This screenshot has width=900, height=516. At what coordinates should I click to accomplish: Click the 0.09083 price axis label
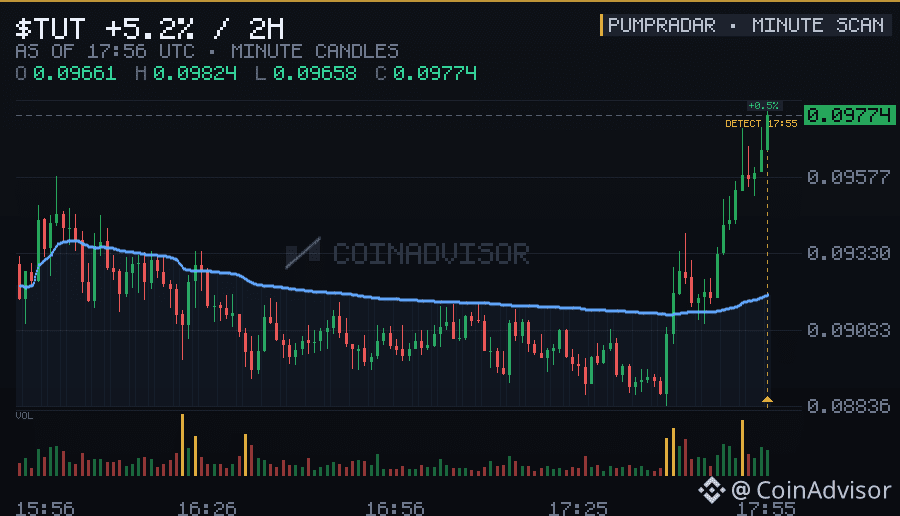848,330
